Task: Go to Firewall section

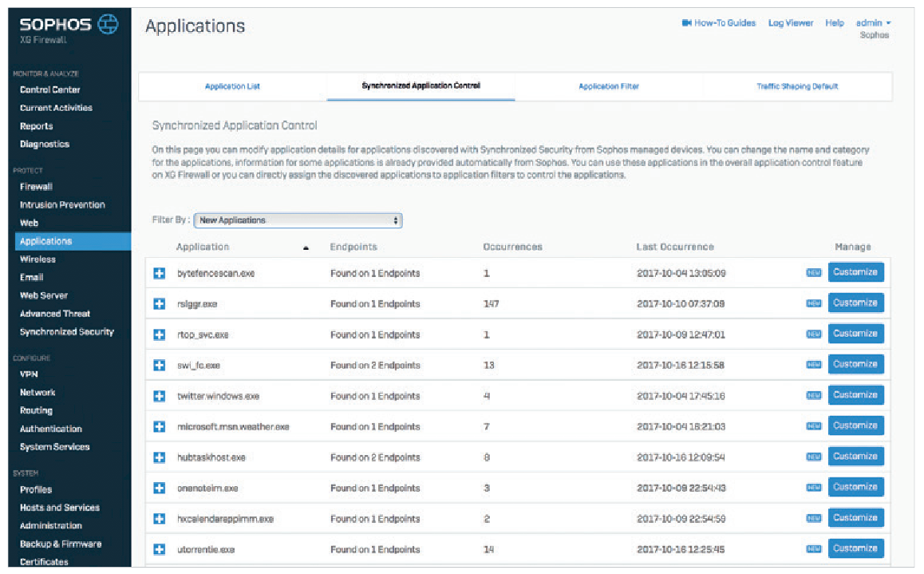Action: point(36,187)
